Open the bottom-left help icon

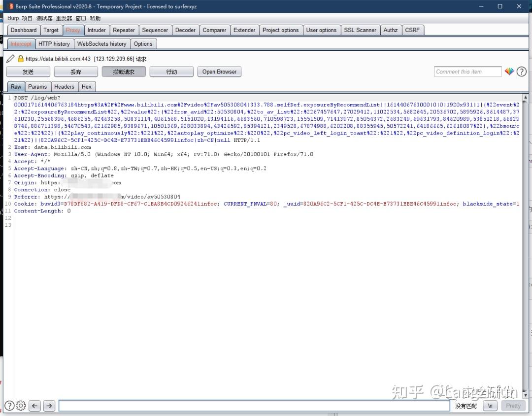(9, 406)
